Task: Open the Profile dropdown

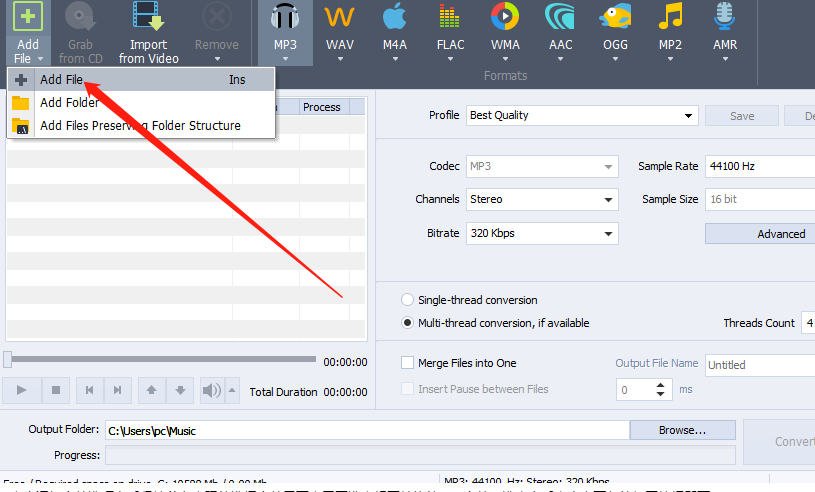Action: (582, 115)
